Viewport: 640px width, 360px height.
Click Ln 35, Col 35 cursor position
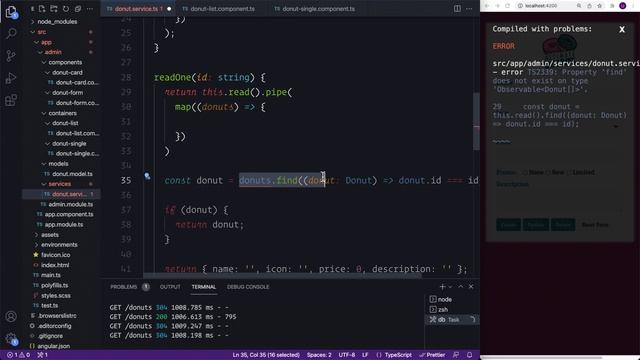266,355
